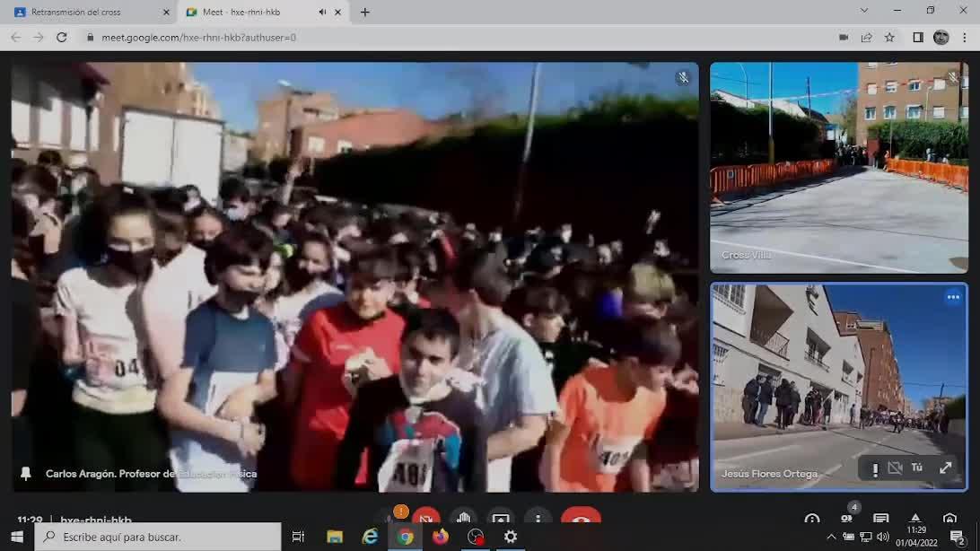Viewport: 980px width, 551px height.
Task: Open the Windows Start menu
Action: click(17, 537)
